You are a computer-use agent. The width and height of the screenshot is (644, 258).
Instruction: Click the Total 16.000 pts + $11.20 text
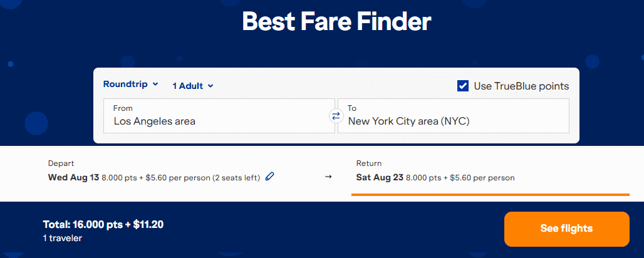103,224
